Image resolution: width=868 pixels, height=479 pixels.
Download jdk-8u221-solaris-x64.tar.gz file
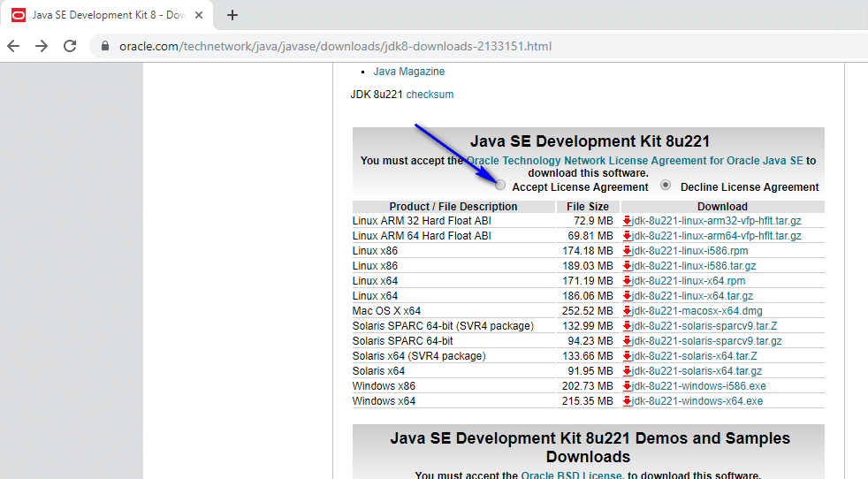point(697,371)
